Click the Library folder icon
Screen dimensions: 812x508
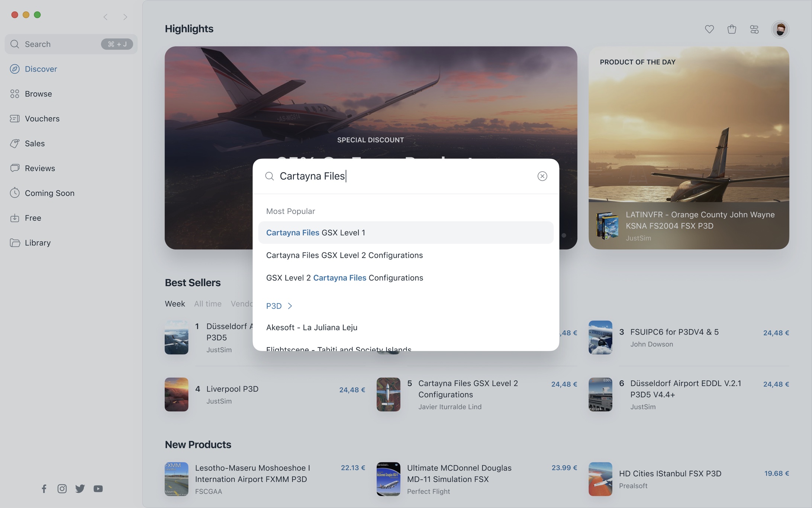click(x=15, y=243)
